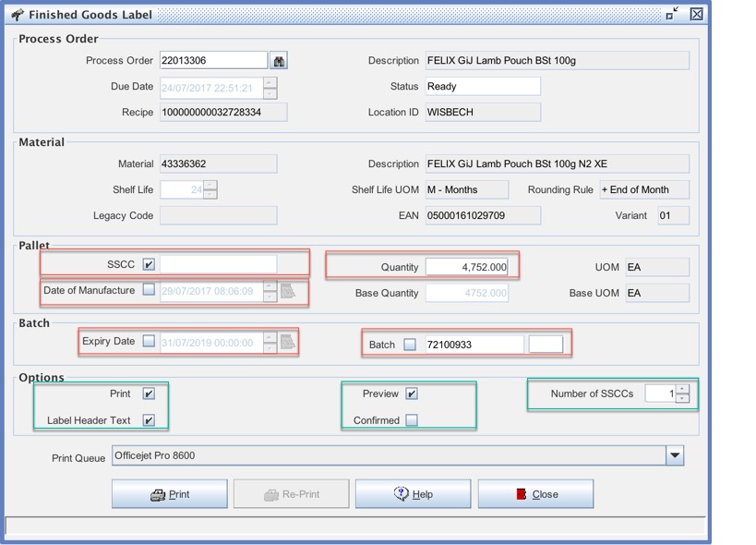Click the hammer icon in the title bar
756x545 pixels.
[x=17, y=15]
